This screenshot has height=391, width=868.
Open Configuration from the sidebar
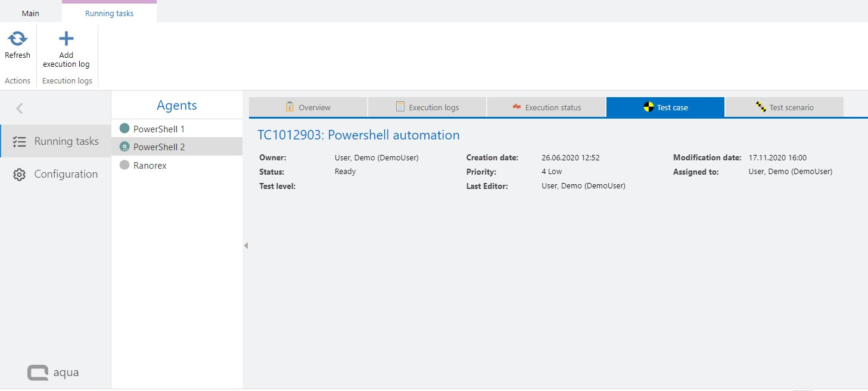click(66, 174)
